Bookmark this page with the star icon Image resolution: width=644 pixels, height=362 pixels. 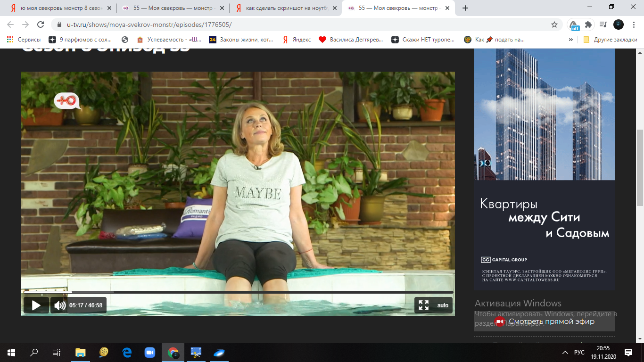coord(554,25)
